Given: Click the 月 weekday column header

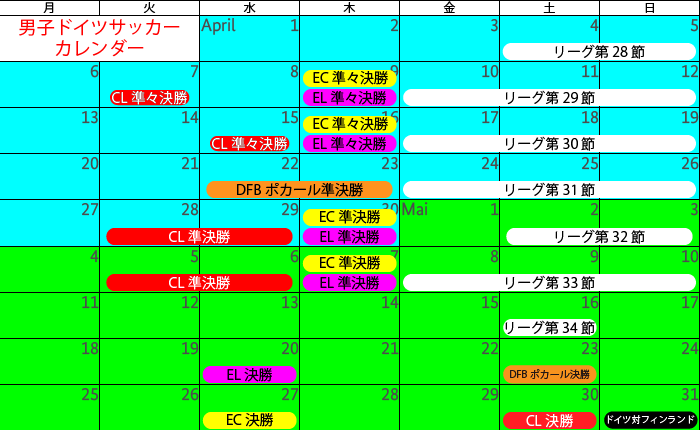Looking at the screenshot, I should tap(49, 8).
